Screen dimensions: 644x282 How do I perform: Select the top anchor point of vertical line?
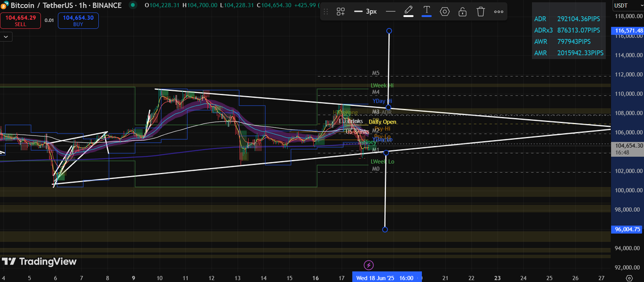coord(389,31)
